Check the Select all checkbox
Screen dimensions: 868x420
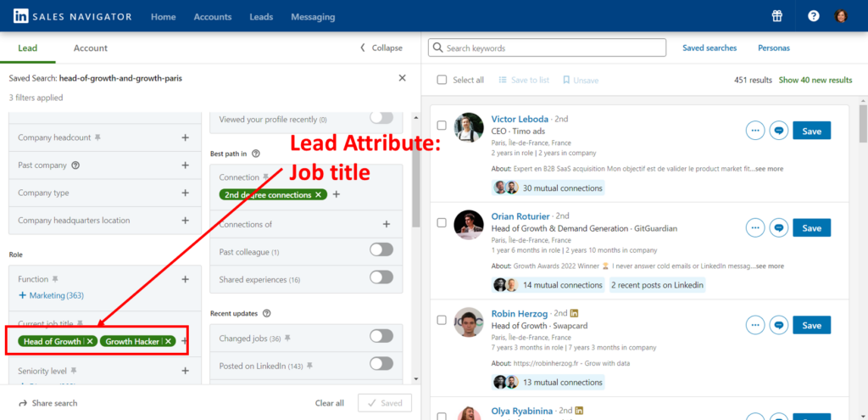click(442, 80)
